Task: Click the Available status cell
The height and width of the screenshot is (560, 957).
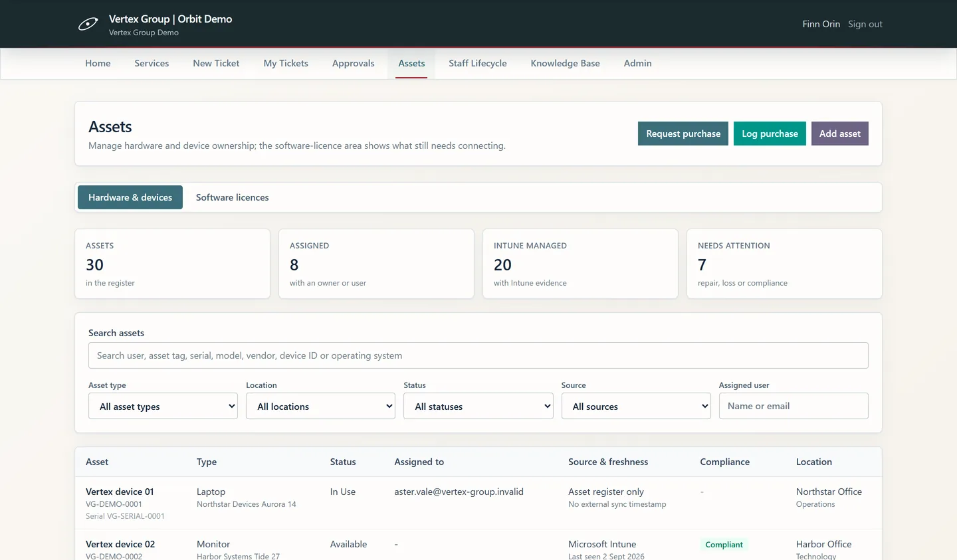Action: (x=348, y=544)
